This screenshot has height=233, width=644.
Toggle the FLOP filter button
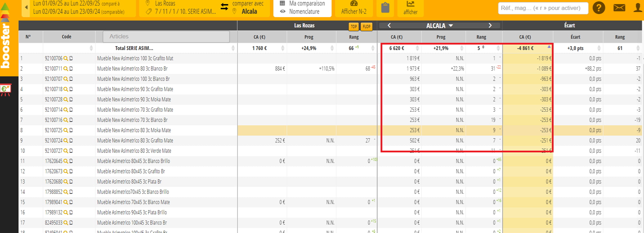[366, 27]
